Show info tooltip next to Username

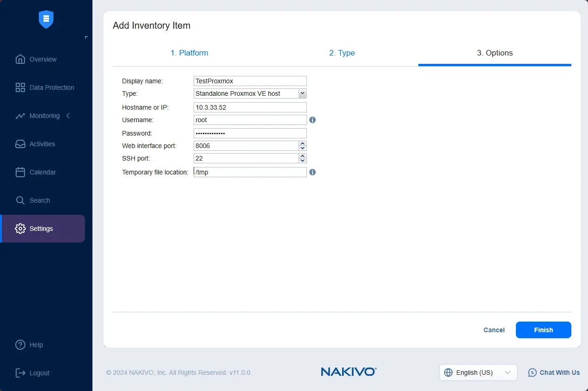[x=312, y=120]
